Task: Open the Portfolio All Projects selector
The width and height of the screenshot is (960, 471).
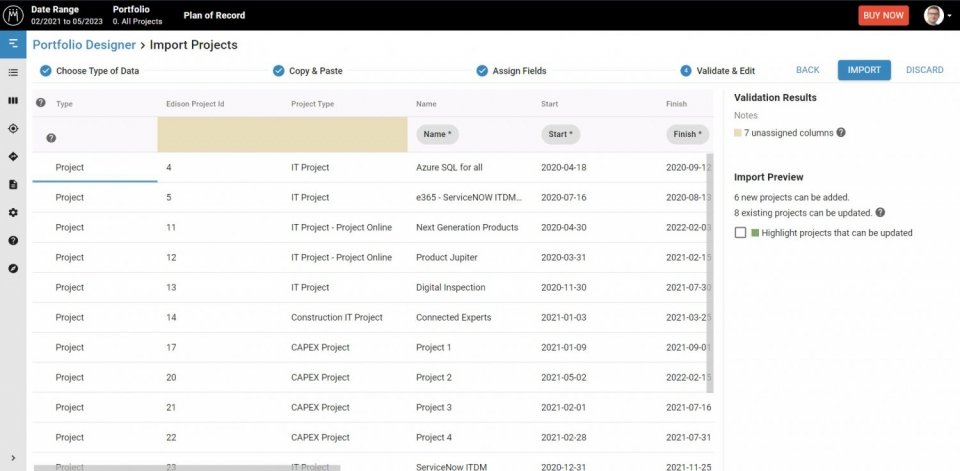Action: pyautogui.click(x=137, y=15)
